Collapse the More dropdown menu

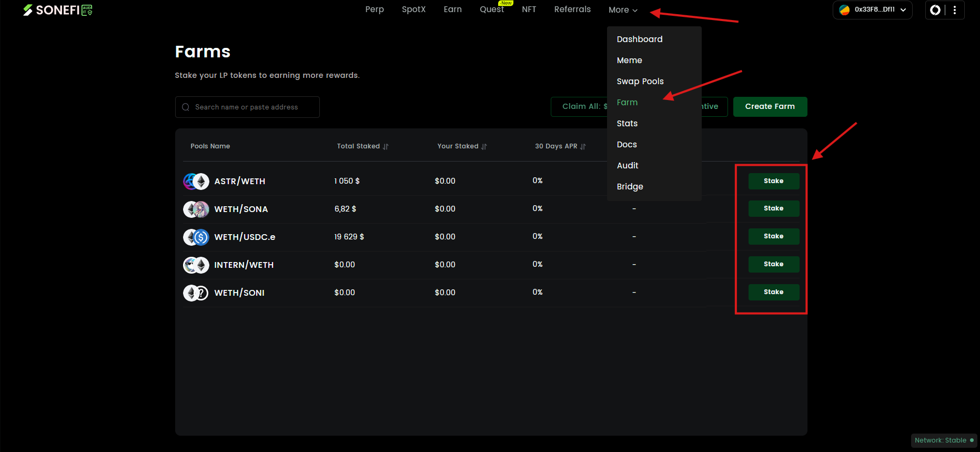623,10
